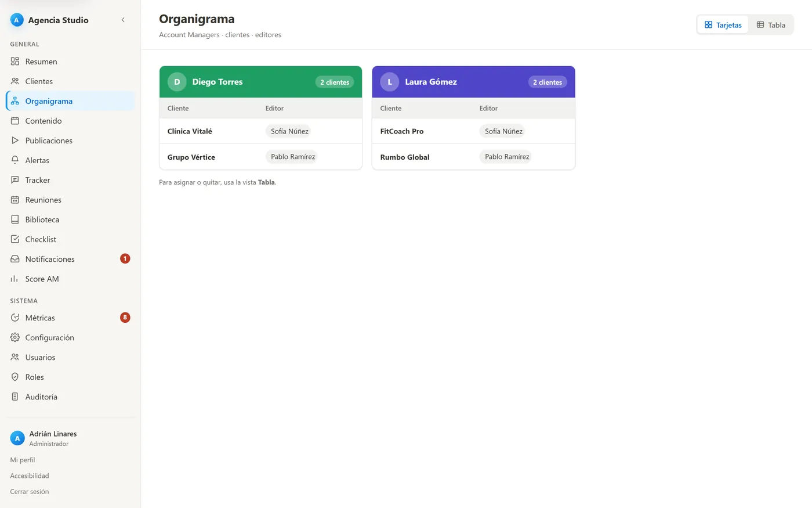812x508 pixels.
Task: Click the 2 clientes badge on Laura Gómez
Action: pos(548,82)
